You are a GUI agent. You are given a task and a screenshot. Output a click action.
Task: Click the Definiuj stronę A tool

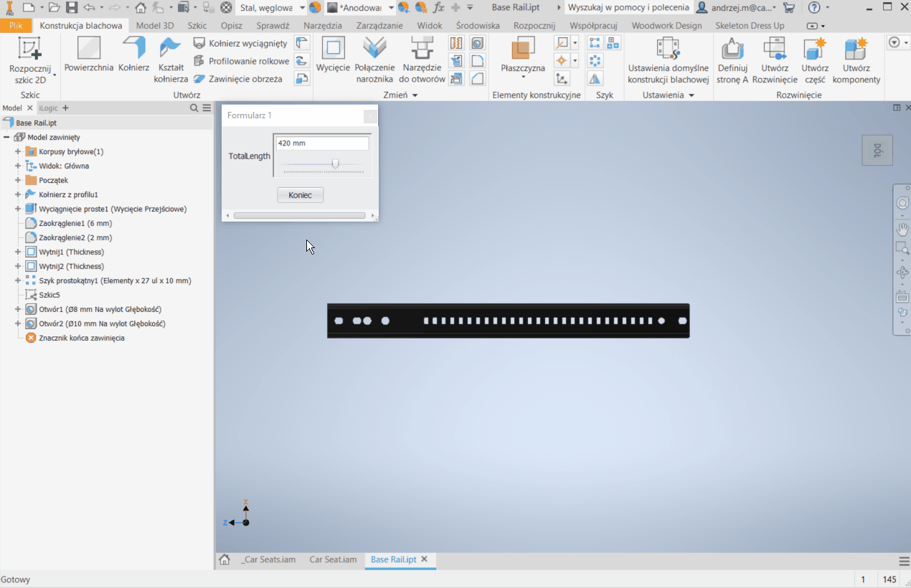point(732,60)
